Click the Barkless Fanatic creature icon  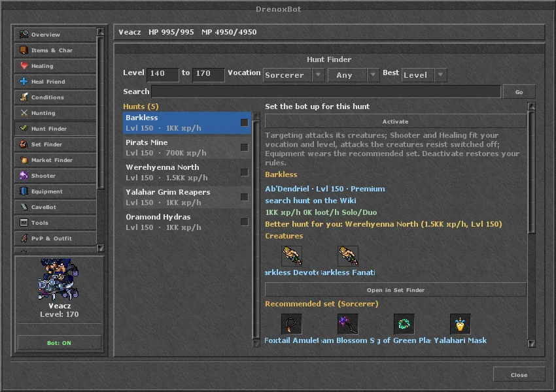[x=348, y=255]
